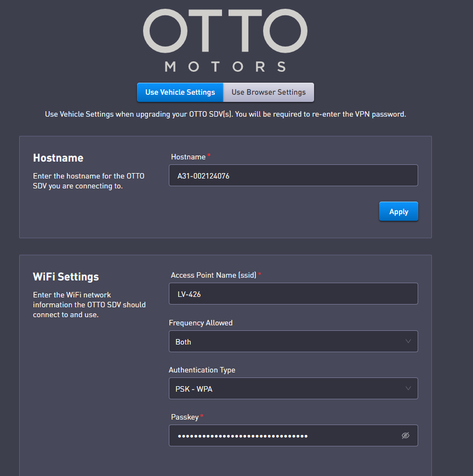Click the Frequency Allowed label

click(201, 323)
